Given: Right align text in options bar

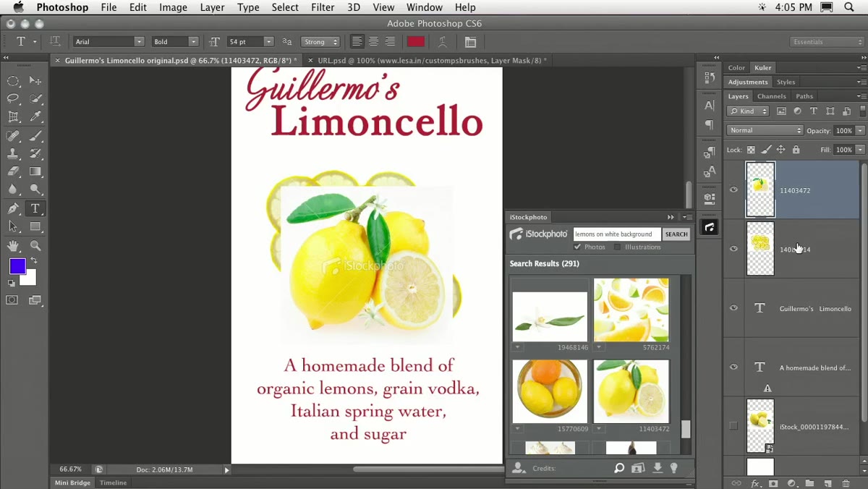Looking at the screenshot, I should point(390,42).
